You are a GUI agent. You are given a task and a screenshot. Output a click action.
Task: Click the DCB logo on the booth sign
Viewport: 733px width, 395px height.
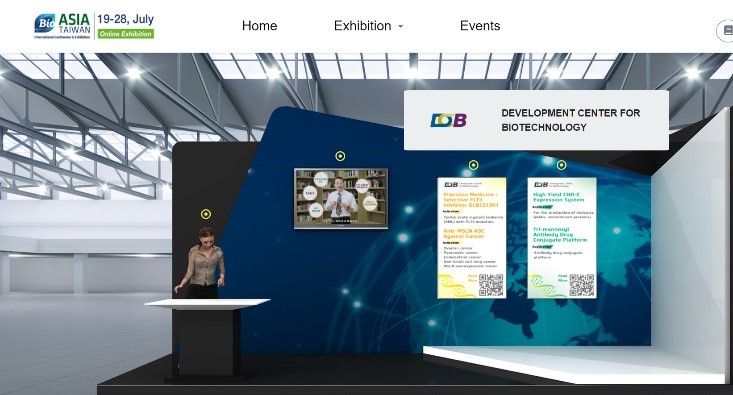[x=448, y=120]
